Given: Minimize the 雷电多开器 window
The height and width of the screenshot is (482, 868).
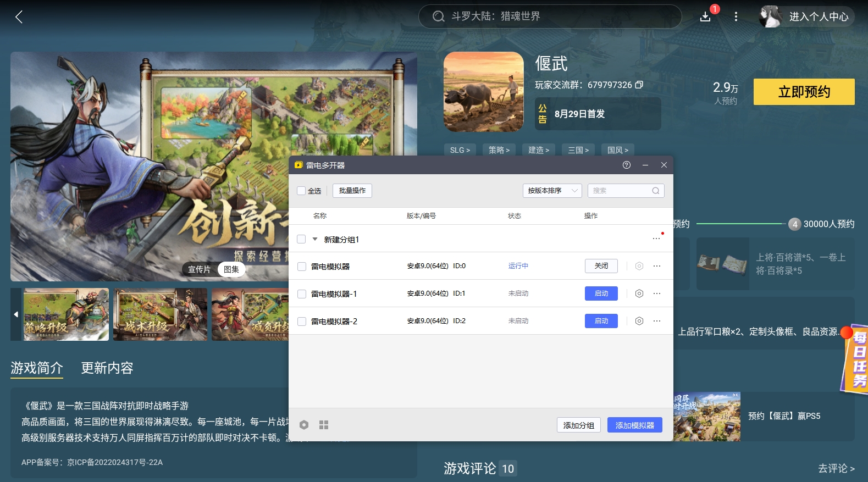Looking at the screenshot, I should [x=645, y=165].
